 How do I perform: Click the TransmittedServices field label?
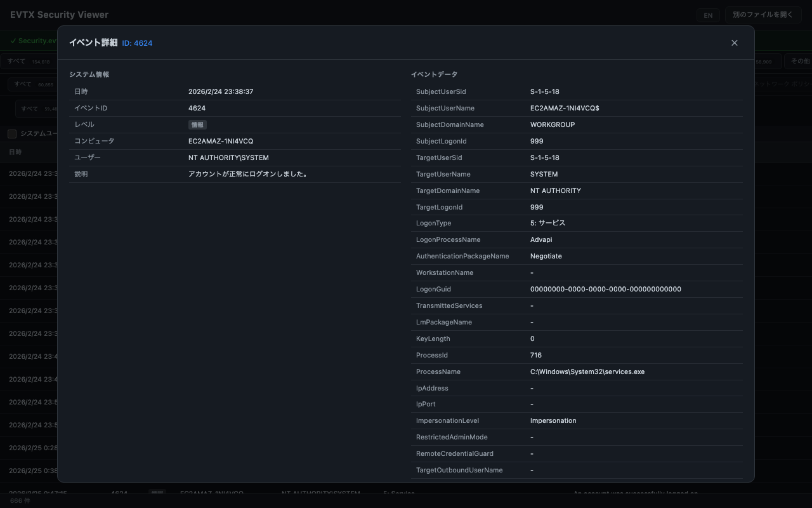tap(449, 305)
